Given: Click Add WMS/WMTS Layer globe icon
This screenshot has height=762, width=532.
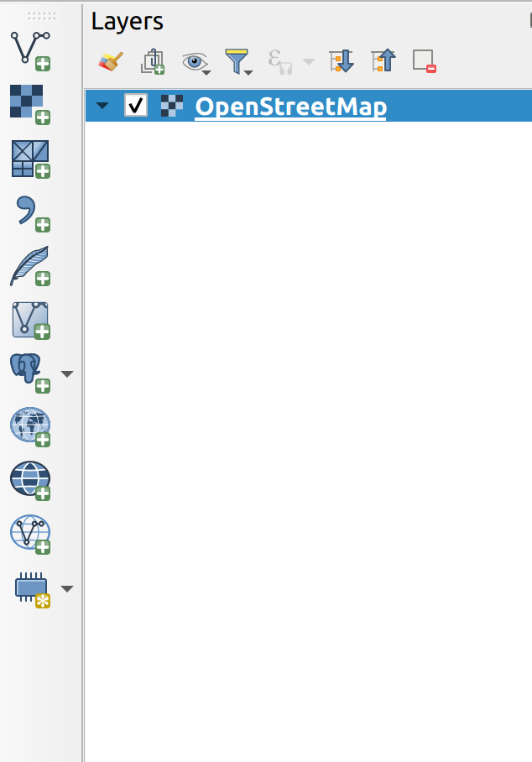Looking at the screenshot, I should click(x=30, y=427).
